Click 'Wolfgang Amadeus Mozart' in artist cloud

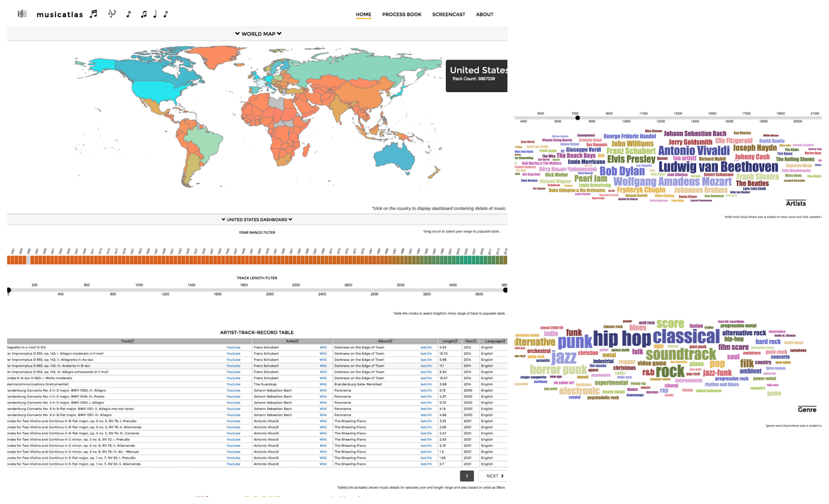click(673, 182)
